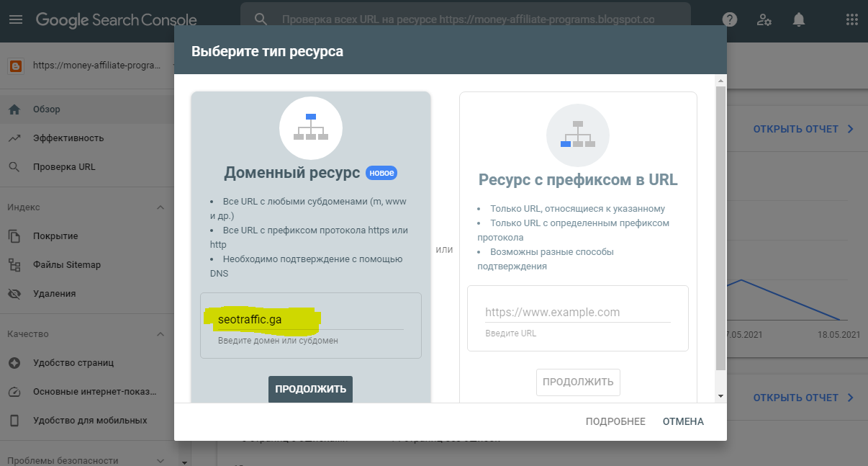
Task: Click ОТМЕНА to cancel dialog
Action: (x=683, y=421)
